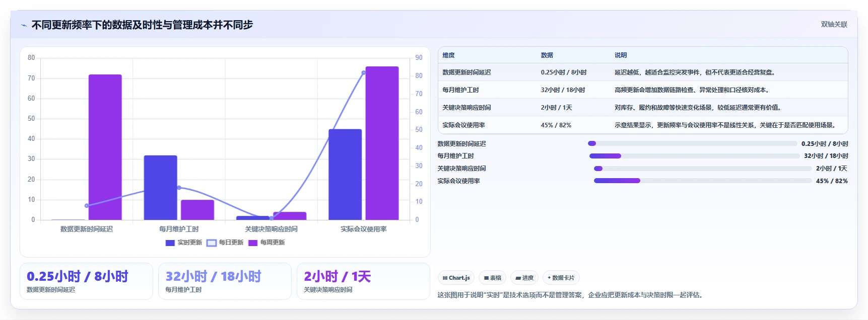Click the 数据更新时间延迟 progress bar
Image resolution: width=868 pixels, height=320 pixels.
[693, 143]
